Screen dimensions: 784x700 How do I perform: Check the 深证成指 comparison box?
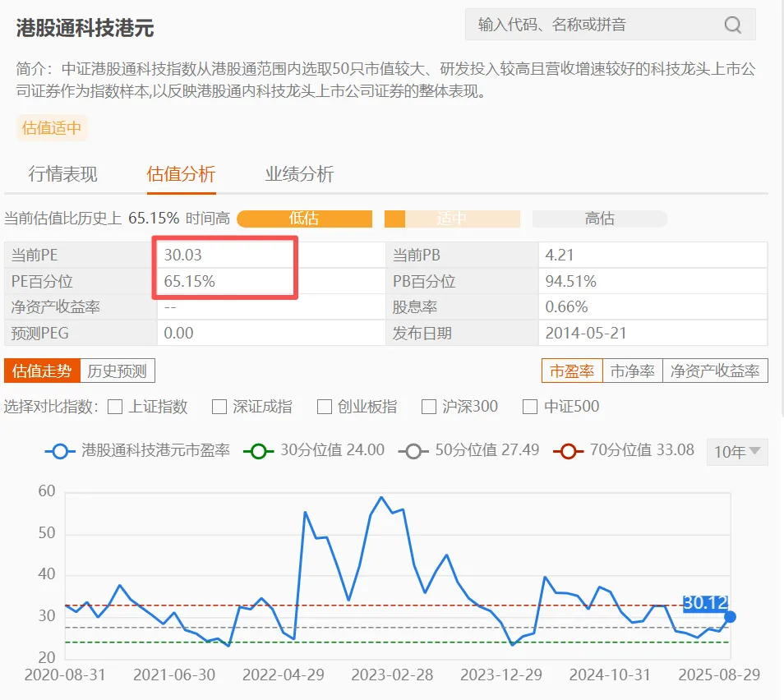tap(219, 407)
